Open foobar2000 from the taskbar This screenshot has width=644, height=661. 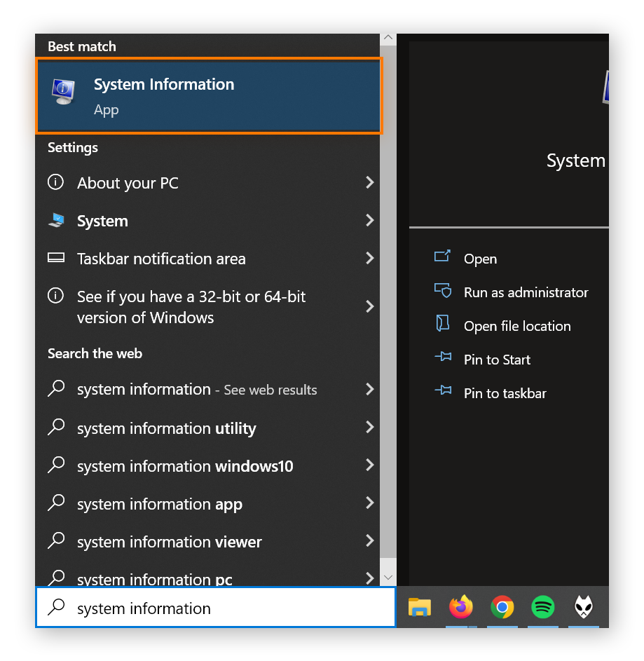[583, 608]
